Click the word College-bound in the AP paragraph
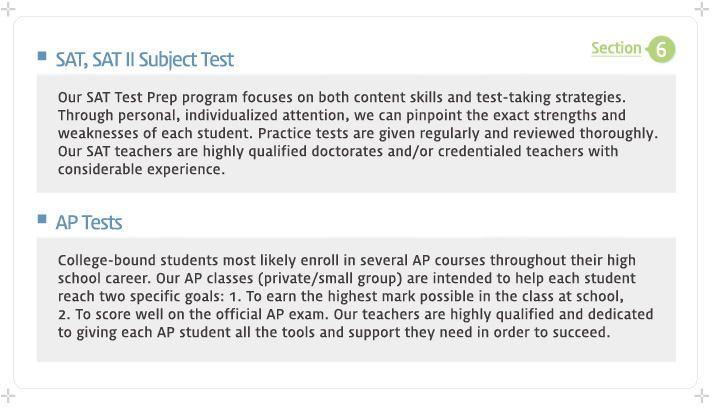The width and height of the screenshot is (712, 410). pos(106,260)
